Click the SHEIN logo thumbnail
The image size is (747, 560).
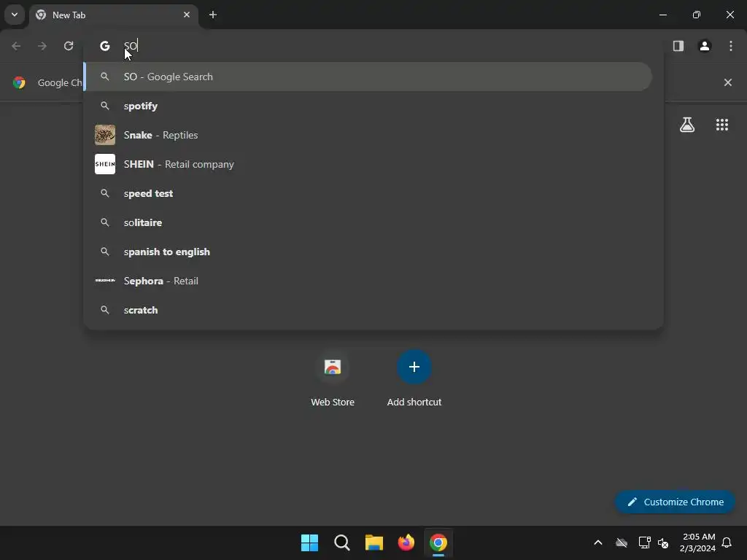coord(105,164)
